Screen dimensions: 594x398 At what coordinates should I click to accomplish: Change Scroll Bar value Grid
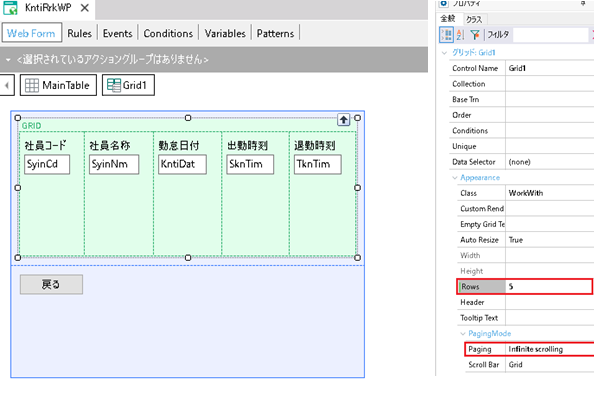point(550,365)
